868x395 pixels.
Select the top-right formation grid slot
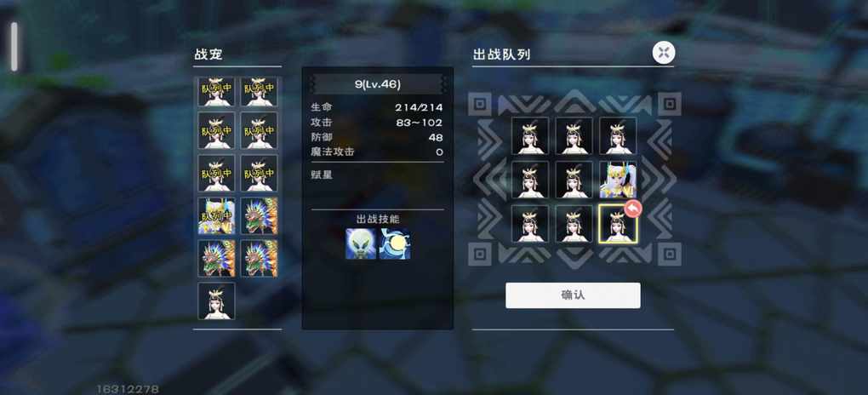point(618,135)
